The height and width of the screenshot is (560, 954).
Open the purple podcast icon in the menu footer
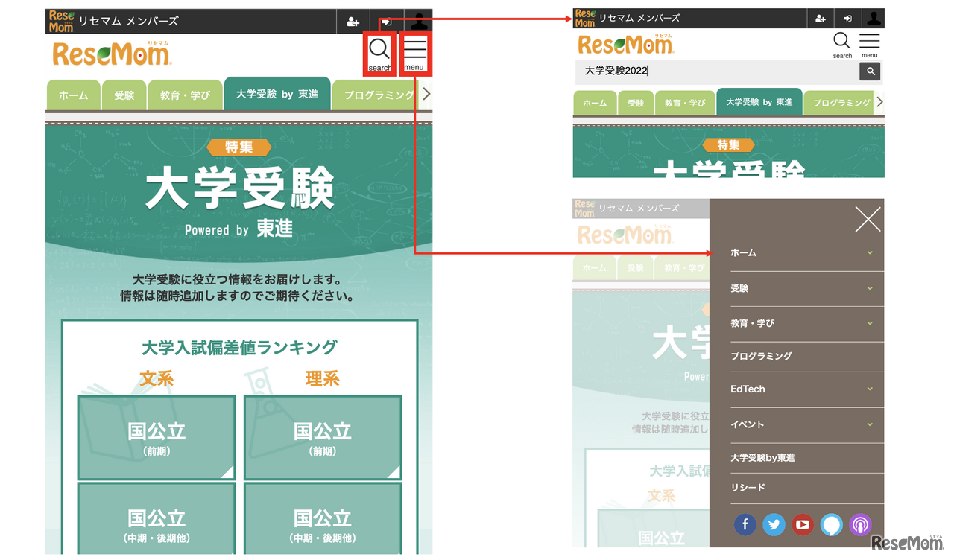pos(860,524)
